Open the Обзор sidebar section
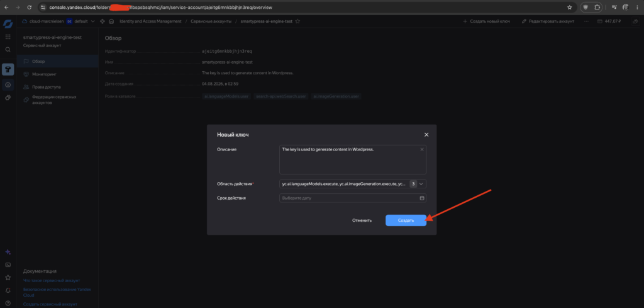Viewport: 644px width, 308px height. pyautogui.click(x=57, y=61)
